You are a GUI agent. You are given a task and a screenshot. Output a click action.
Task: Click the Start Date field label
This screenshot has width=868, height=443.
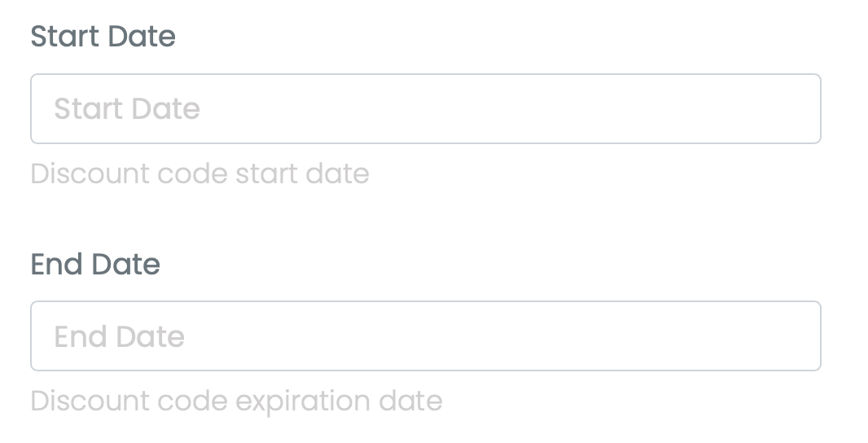pyautogui.click(x=103, y=37)
